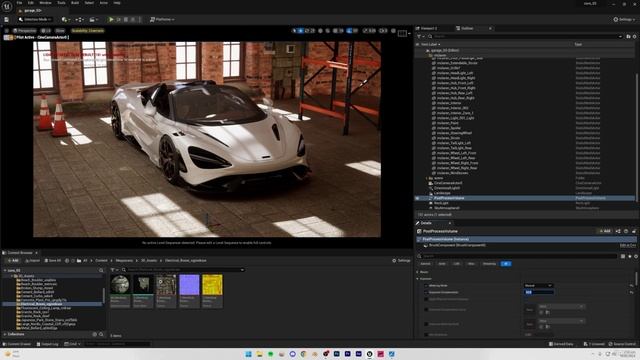Select PostProcessVolume row in Outliner

coord(525,198)
